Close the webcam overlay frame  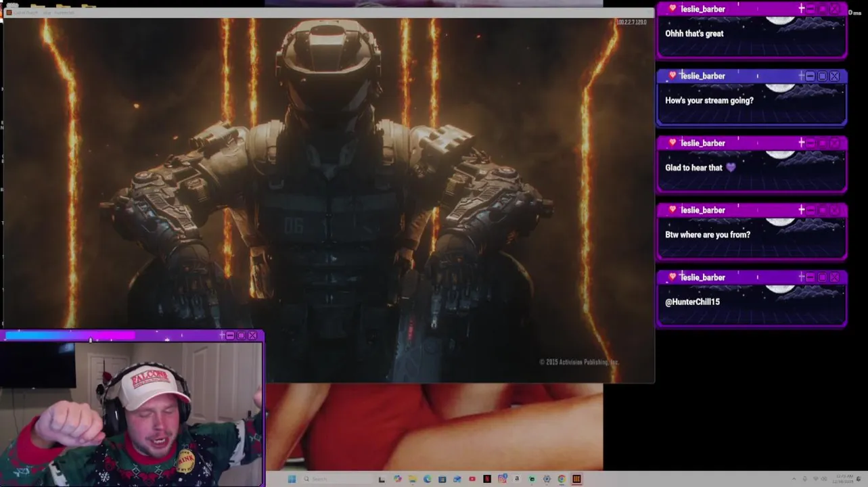pos(252,335)
